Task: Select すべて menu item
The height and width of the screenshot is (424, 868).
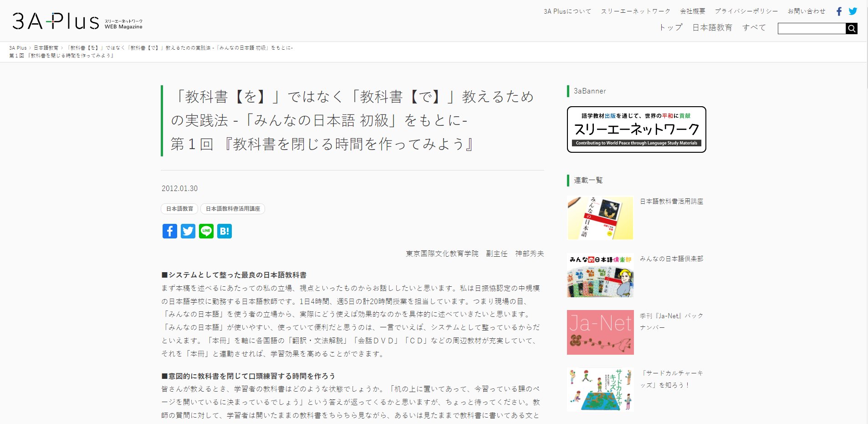Action: click(x=754, y=28)
